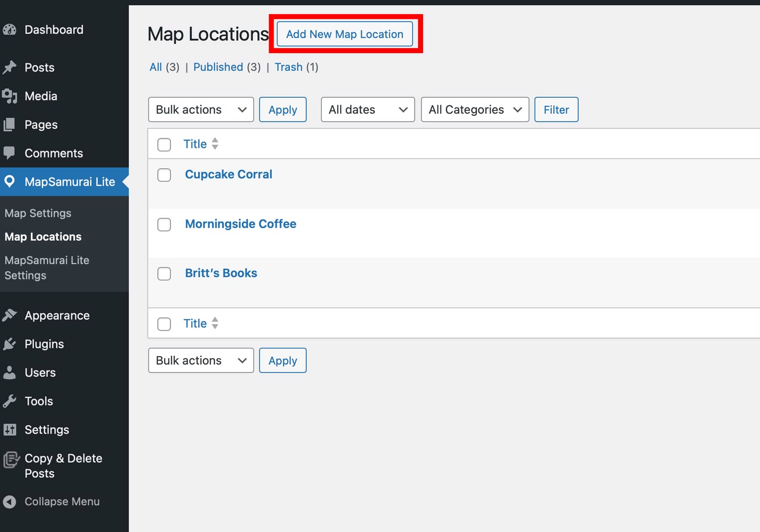The width and height of the screenshot is (760, 532).
Task: Open the Users menu item
Action: click(64, 372)
